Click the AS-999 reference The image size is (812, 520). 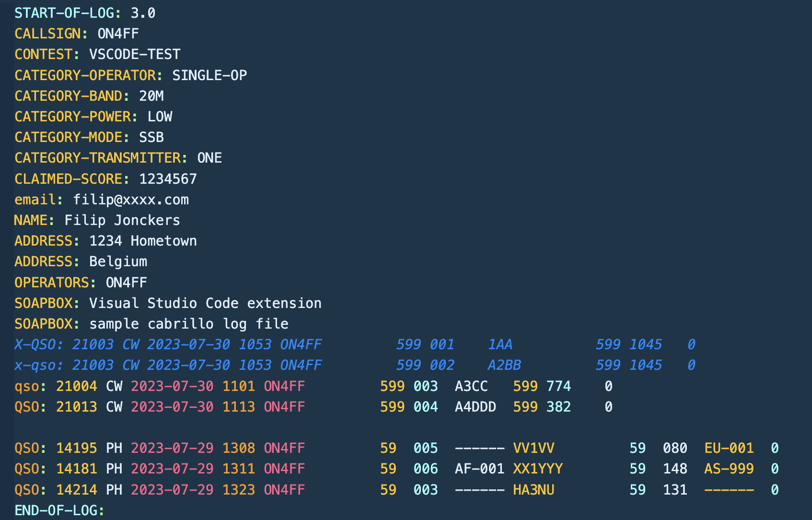point(729,469)
